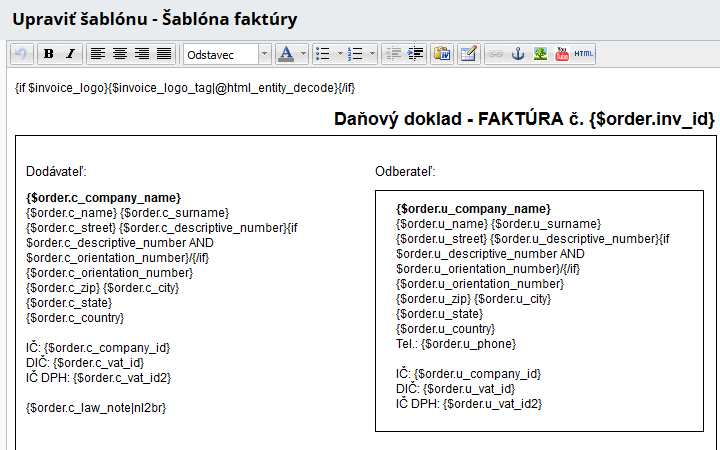Toggle italic formatting
The width and height of the screenshot is (720, 450).
pos(69,53)
